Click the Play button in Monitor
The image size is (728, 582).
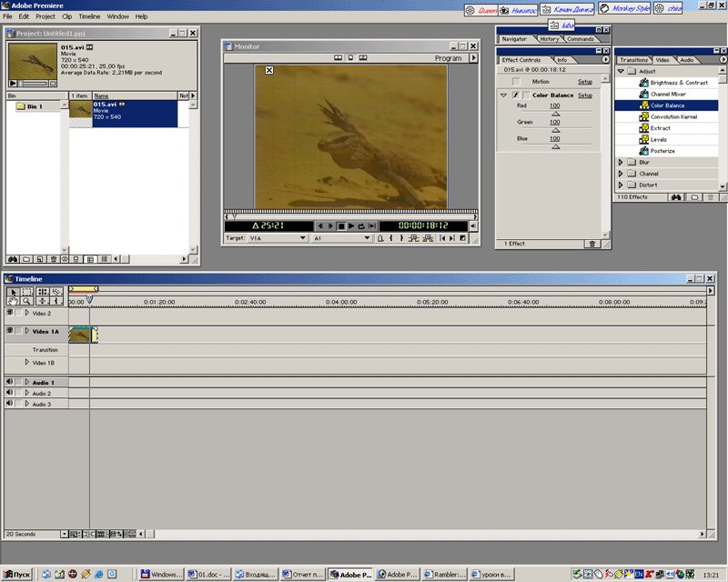[351, 226]
